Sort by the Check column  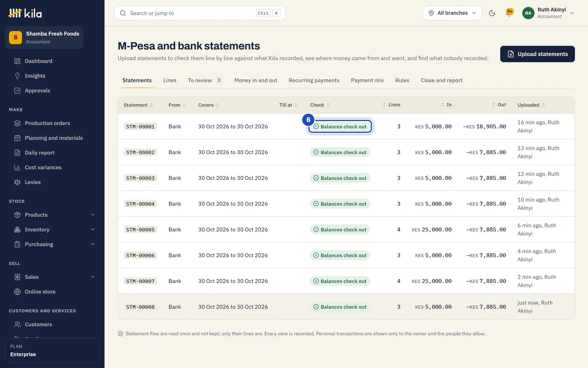click(x=320, y=105)
